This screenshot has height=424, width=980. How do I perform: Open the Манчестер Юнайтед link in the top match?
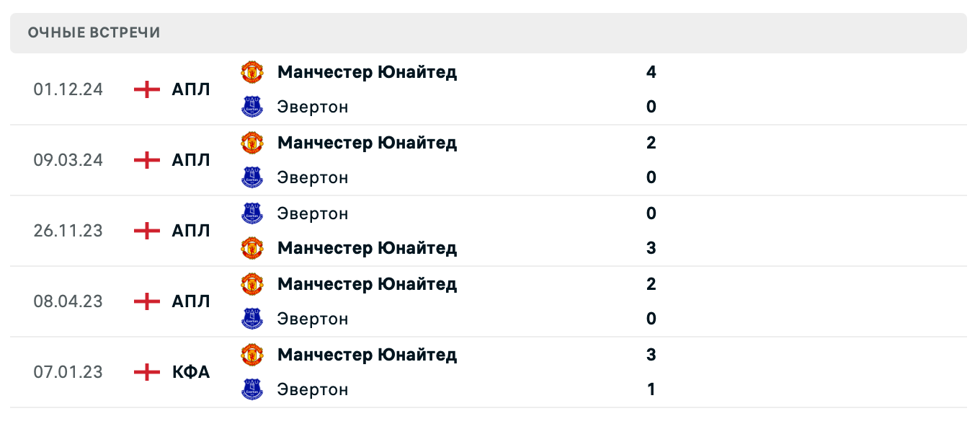367,72
